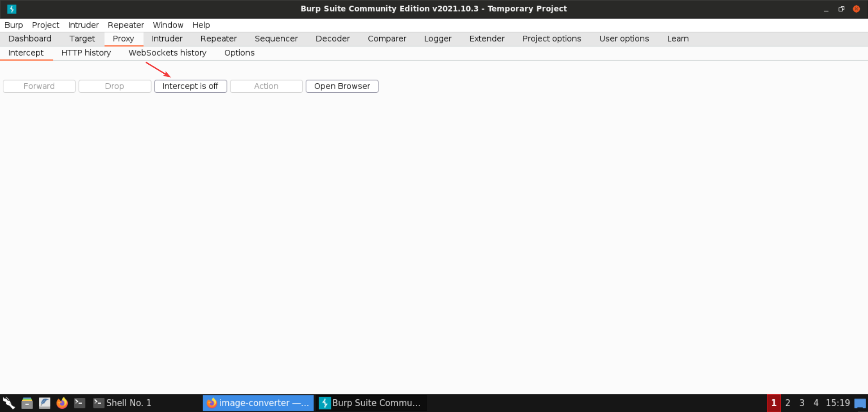This screenshot has width=868, height=412.
Task: Switch to the Target tab
Action: tap(82, 39)
